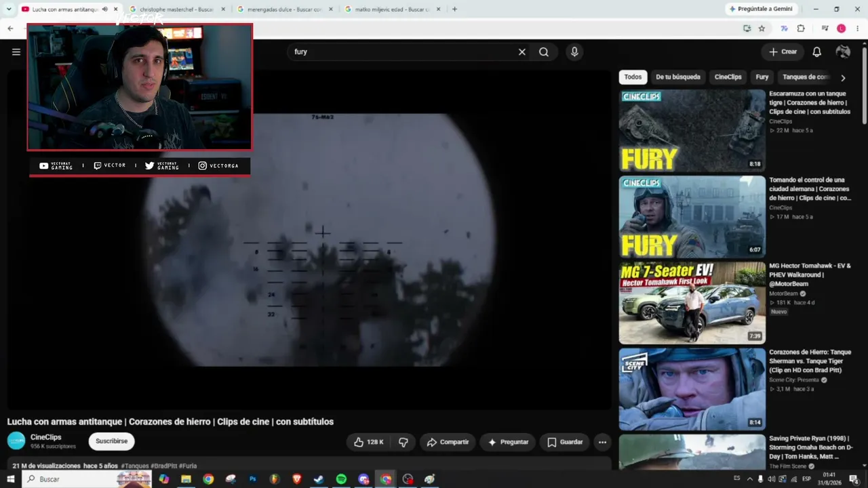
Task: Open the Chrome profile avatar
Action: (842, 28)
